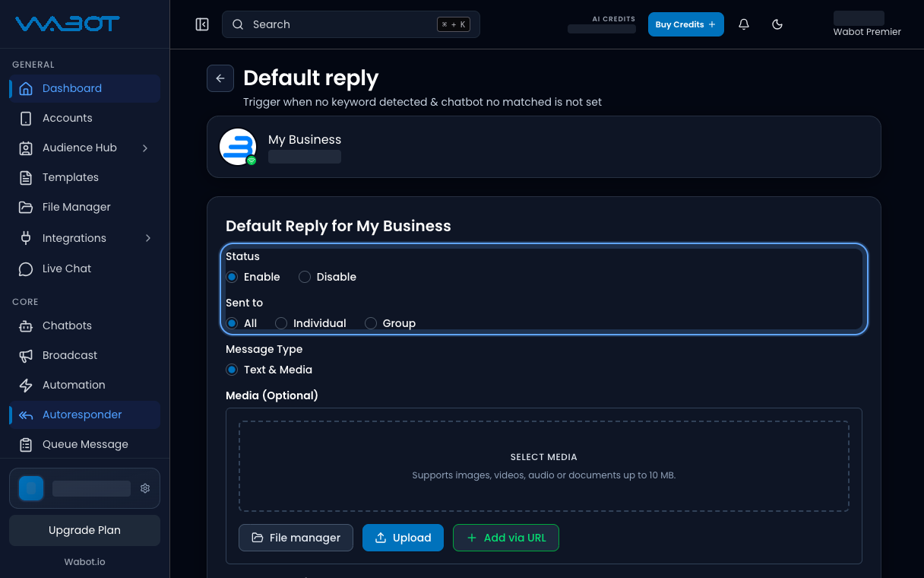
Task: Click the blue Upload button
Action: click(x=403, y=538)
